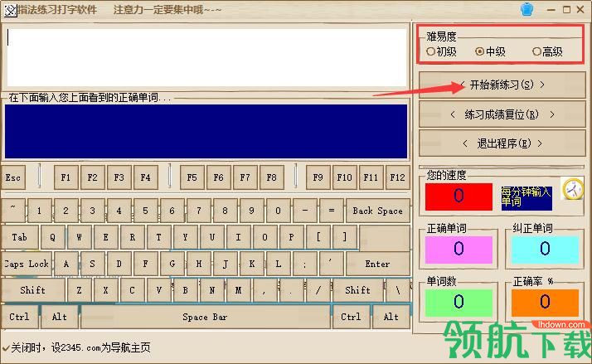The image size is (592, 364).
Task: Click the right Alt key
Action: tap(391, 317)
